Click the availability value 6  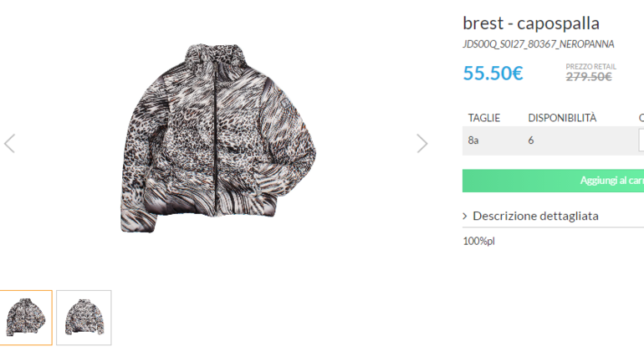(x=531, y=140)
